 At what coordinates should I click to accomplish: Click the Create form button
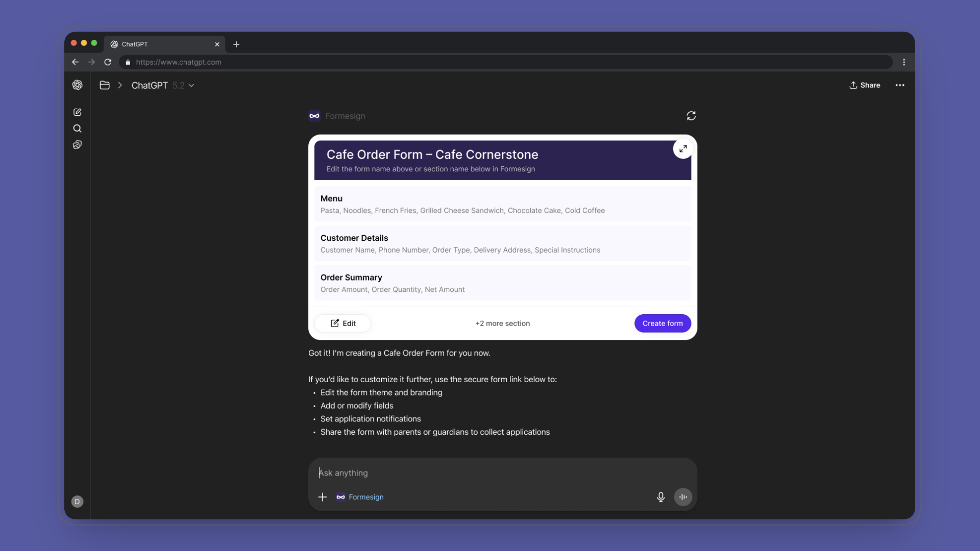tap(663, 323)
